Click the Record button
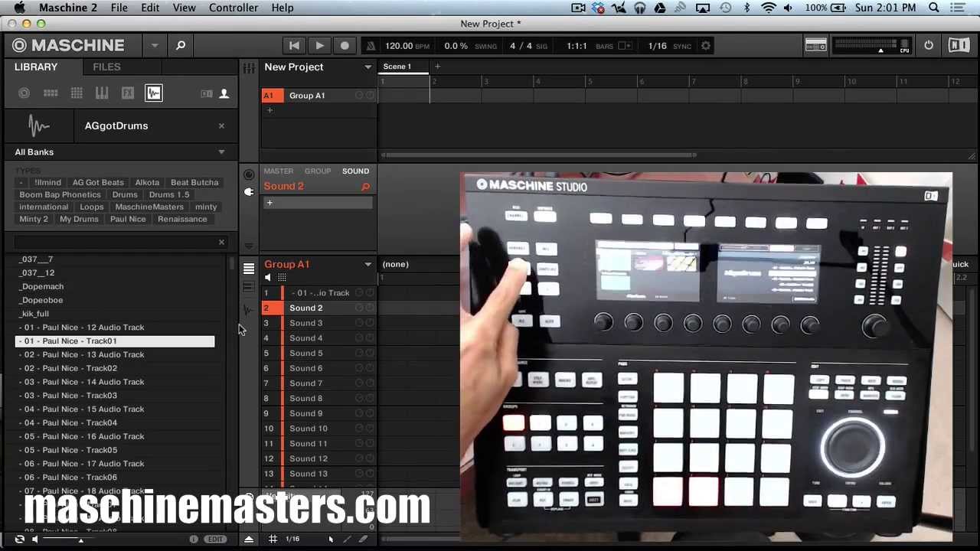Screen dimensions: 980x551 coord(345,46)
